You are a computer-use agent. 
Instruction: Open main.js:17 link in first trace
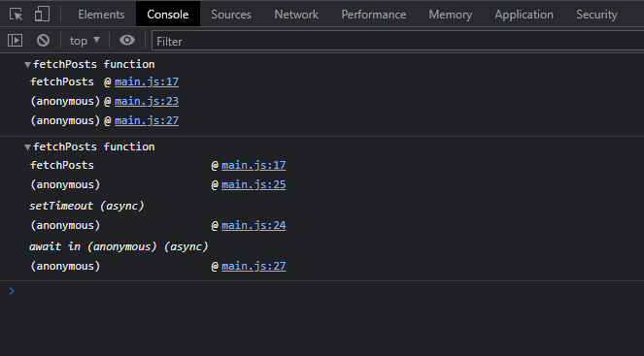[x=147, y=82]
